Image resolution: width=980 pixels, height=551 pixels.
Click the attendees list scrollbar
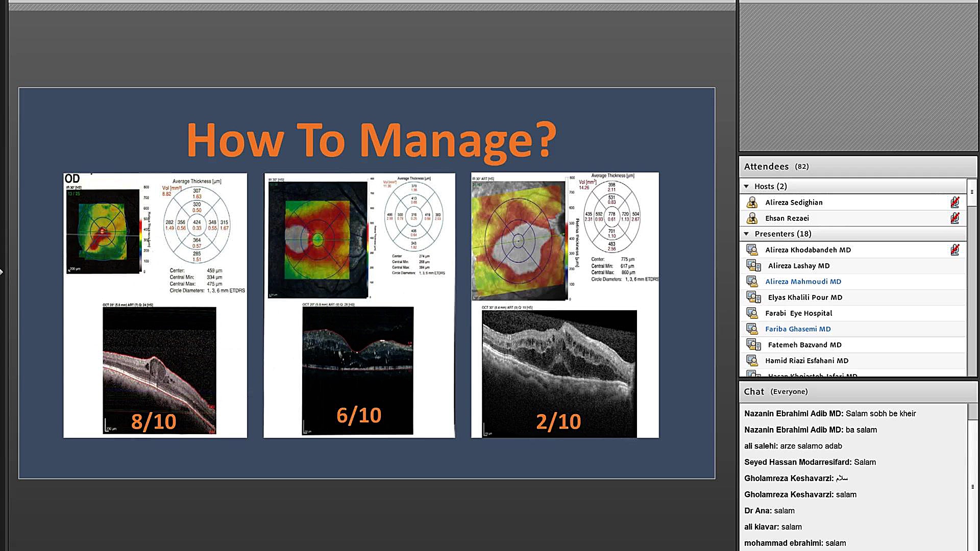pyautogui.click(x=971, y=286)
